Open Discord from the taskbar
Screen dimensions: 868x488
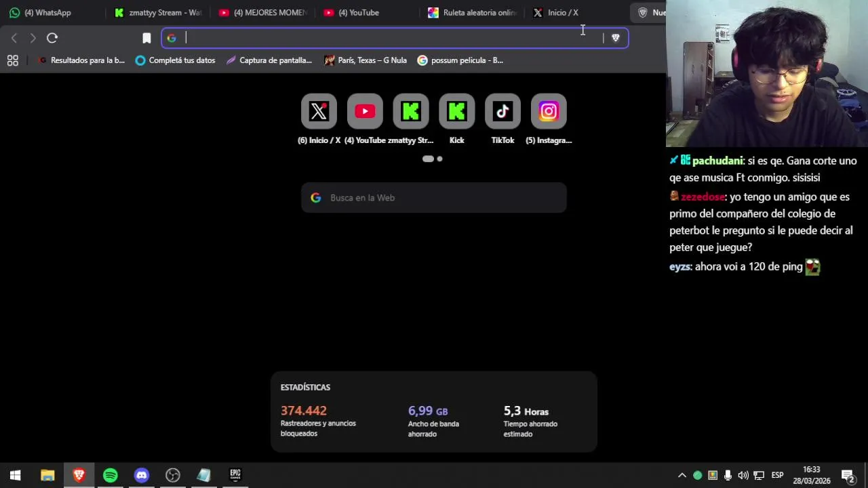pos(142,475)
